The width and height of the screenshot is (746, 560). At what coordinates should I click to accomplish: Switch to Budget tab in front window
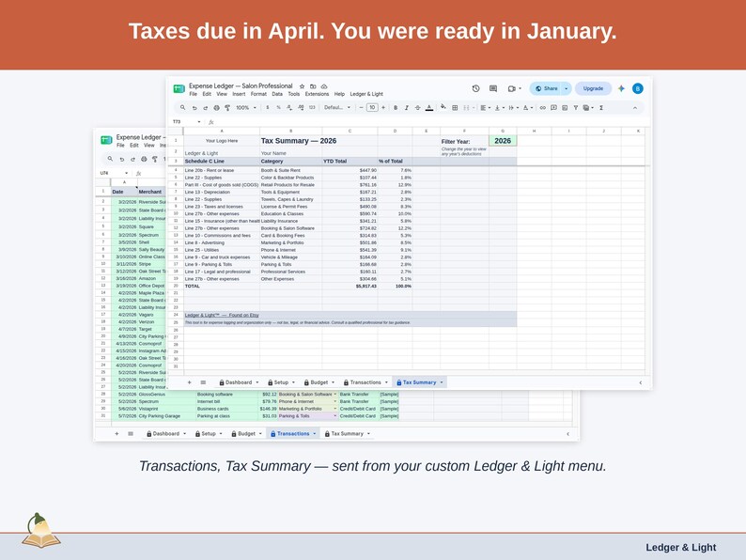[319, 382]
